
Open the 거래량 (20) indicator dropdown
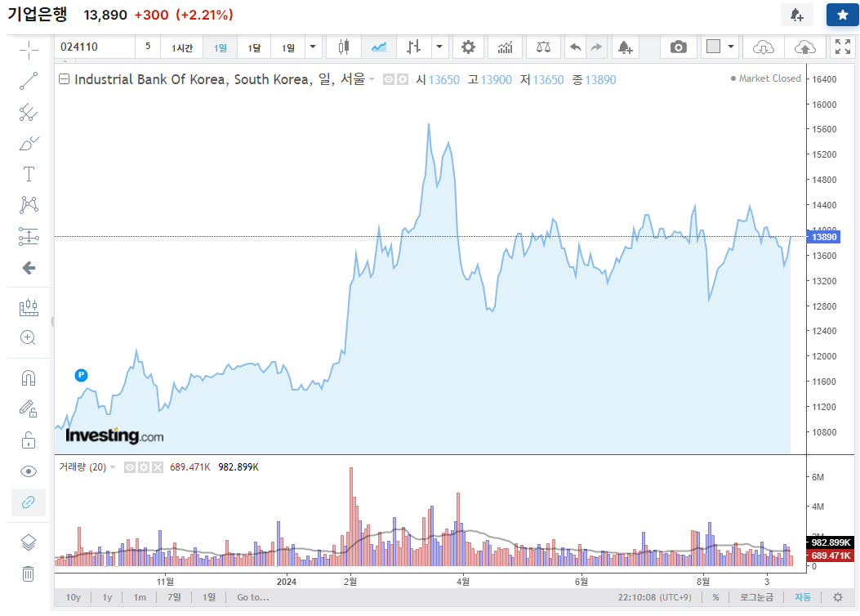coord(113,467)
